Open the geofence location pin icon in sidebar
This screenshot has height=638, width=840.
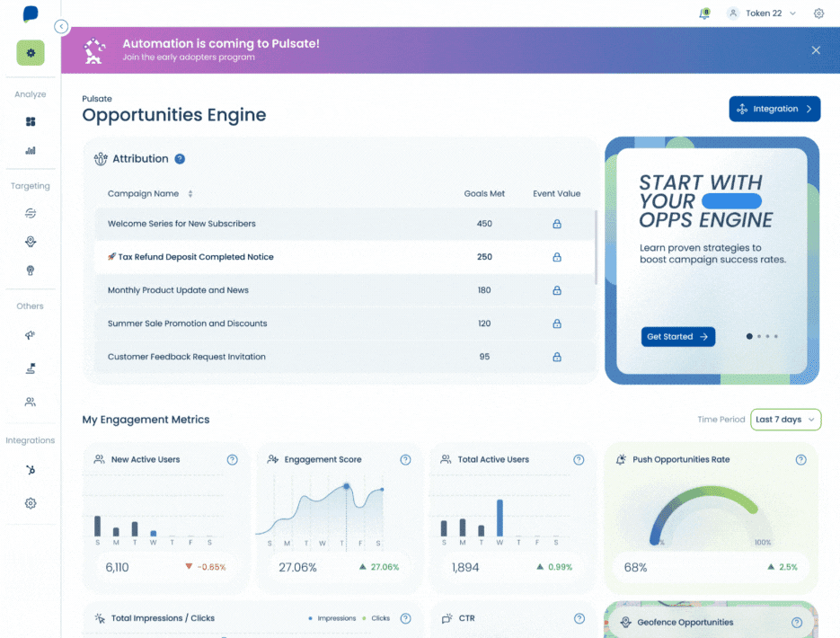click(31, 242)
